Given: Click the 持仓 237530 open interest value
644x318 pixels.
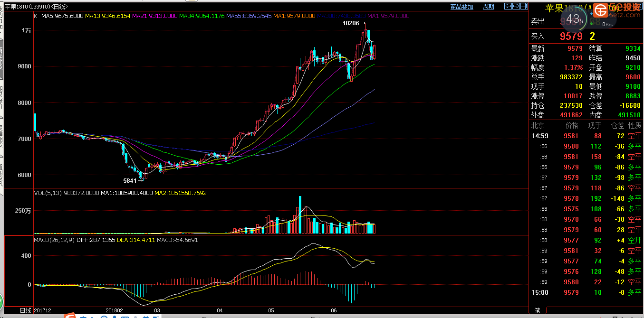Looking at the screenshot, I should click(x=570, y=105).
